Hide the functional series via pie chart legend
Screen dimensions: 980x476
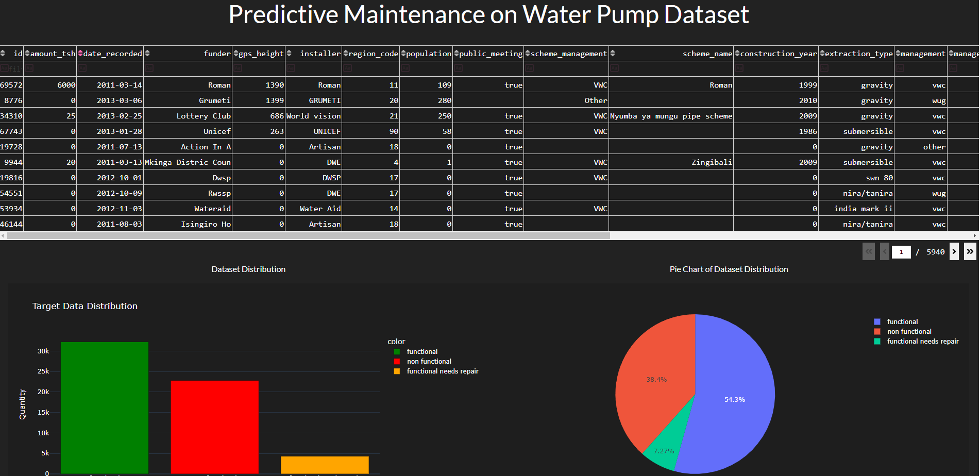(902, 321)
